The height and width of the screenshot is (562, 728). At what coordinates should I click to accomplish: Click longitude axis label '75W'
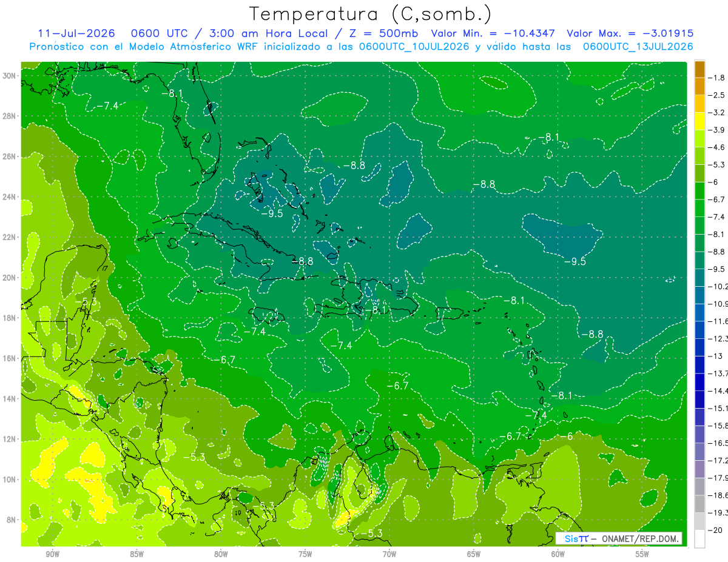[x=305, y=554]
